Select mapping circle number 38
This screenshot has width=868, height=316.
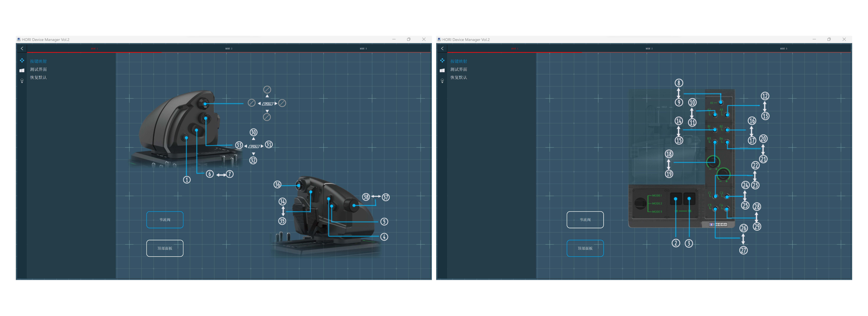(x=366, y=197)
